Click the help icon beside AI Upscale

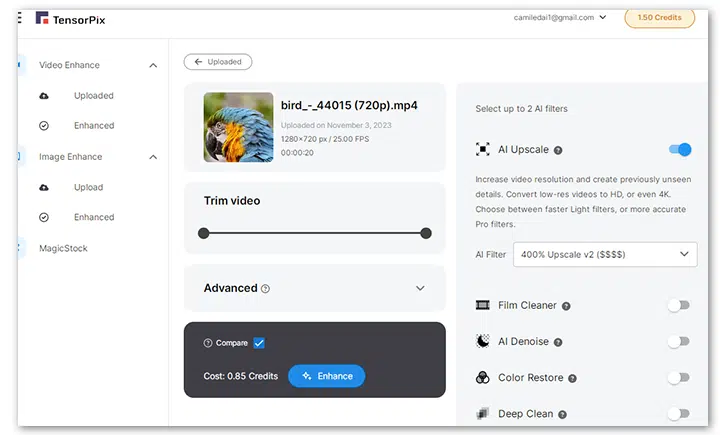click(558, 151)
